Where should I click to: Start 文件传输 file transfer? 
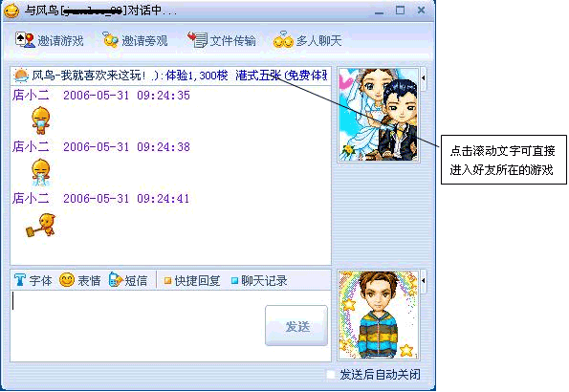pos(221,40)
